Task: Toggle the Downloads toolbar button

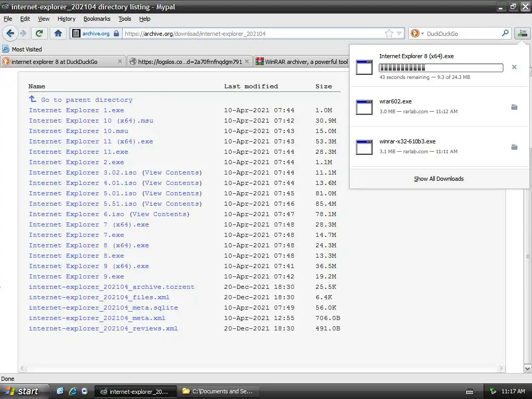Action: pos(523,33)
